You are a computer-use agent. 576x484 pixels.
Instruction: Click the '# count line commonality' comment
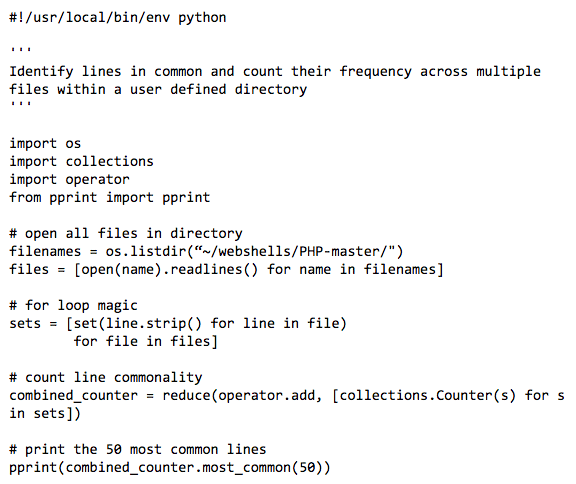coord(106,378)
